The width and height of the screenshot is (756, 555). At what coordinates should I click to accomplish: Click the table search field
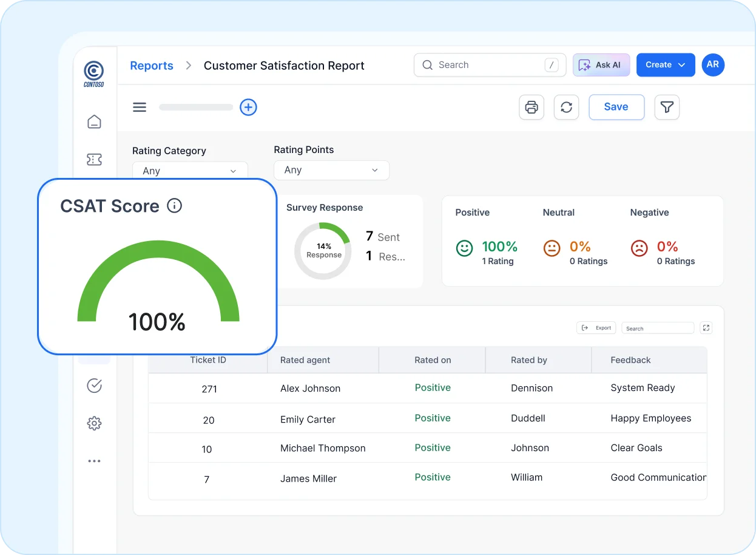tap(658, 327)
